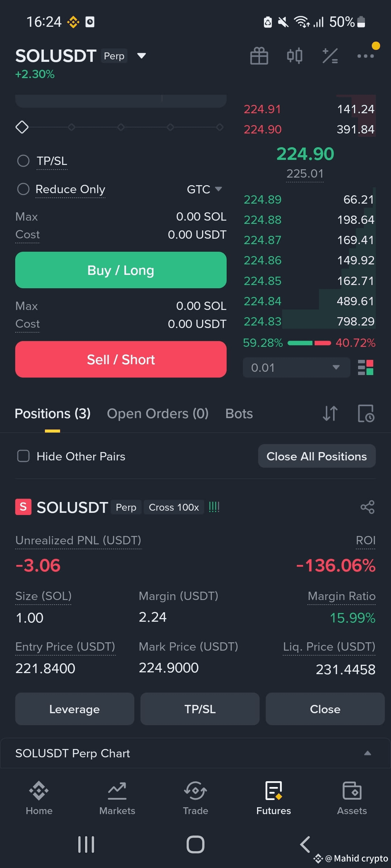Enable the TP/SL option
391x868 pixels.
point(24,161)
